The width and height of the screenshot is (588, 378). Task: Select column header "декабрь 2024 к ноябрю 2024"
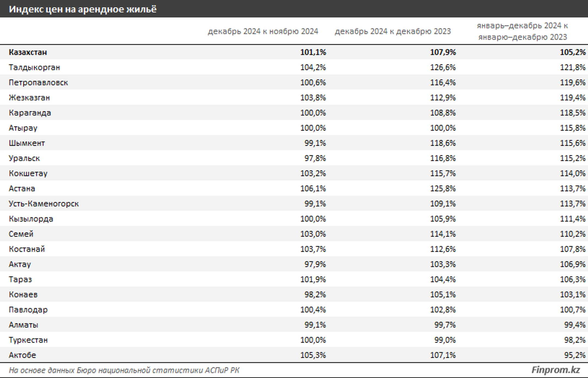pos(263,32)
